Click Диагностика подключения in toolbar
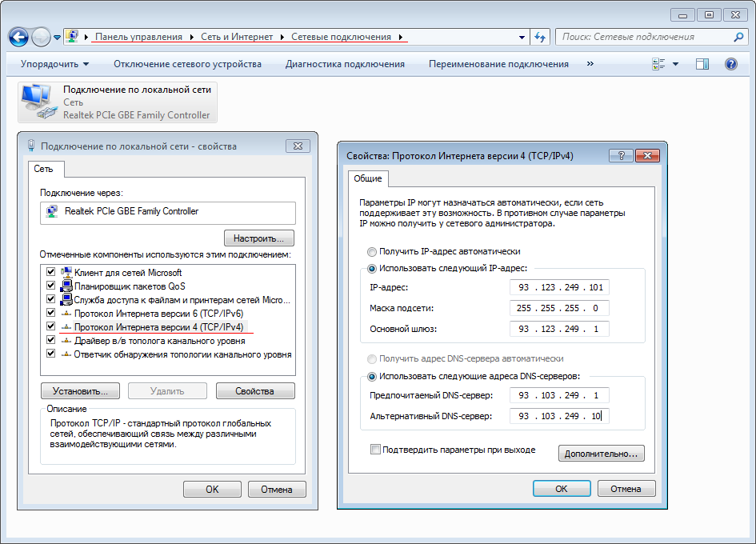This screenshot has height=544, width=756. 345,64
